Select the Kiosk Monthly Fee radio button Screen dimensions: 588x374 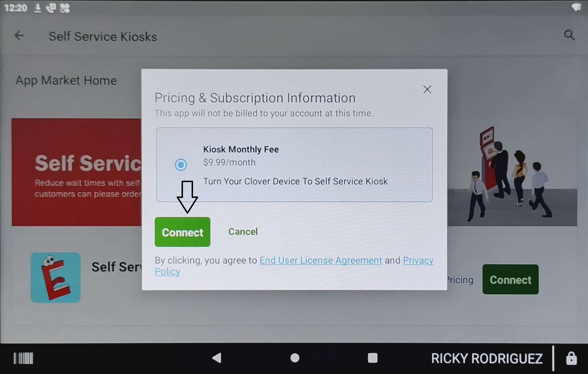(181, 165)
